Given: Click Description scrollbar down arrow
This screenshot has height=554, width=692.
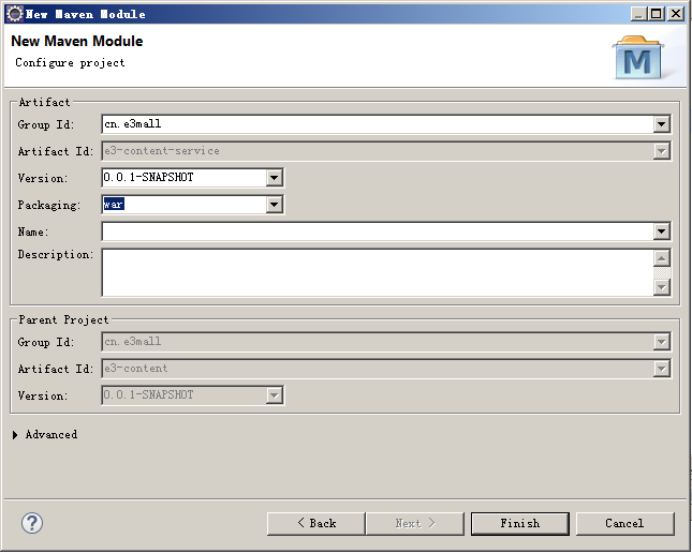Looking at the screenshot, I should pos(661,288).
